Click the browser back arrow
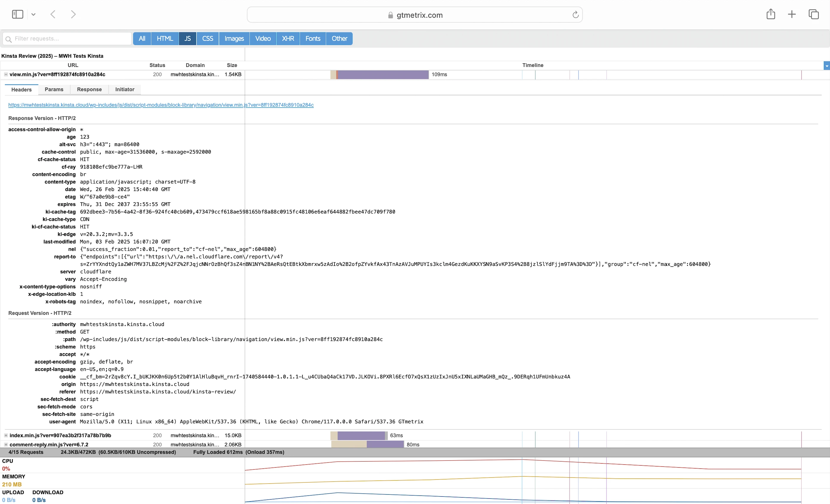Viewport: 830px width, 504px height. (x=53, y=14)
